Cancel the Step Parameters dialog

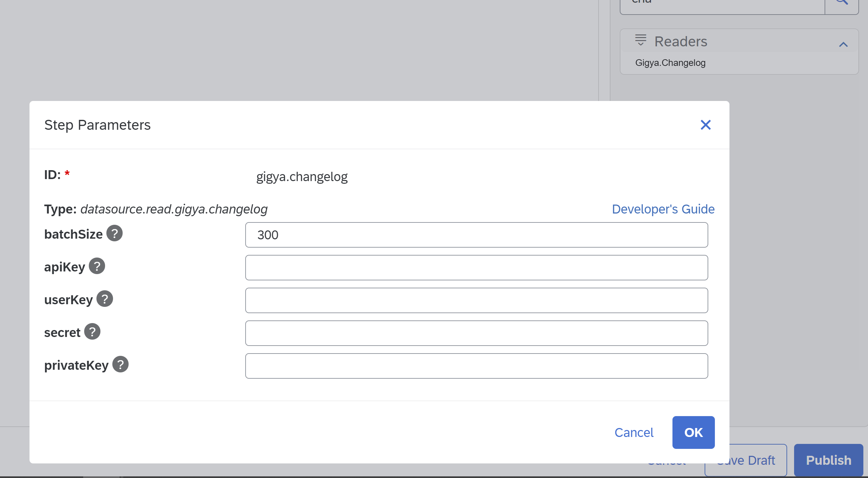(633, 432)
